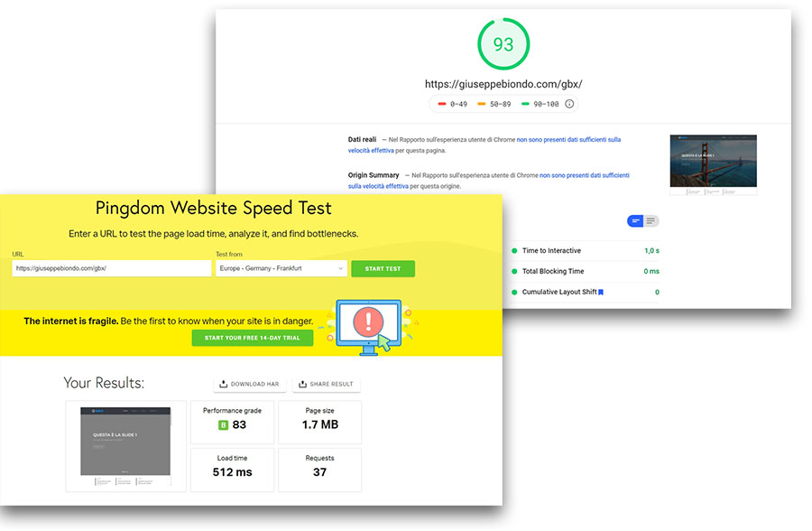Image resolution: width=812 pixels, height=531 pixels.
Task: Click the download icon on Download HAR
Action: point(224,384)
